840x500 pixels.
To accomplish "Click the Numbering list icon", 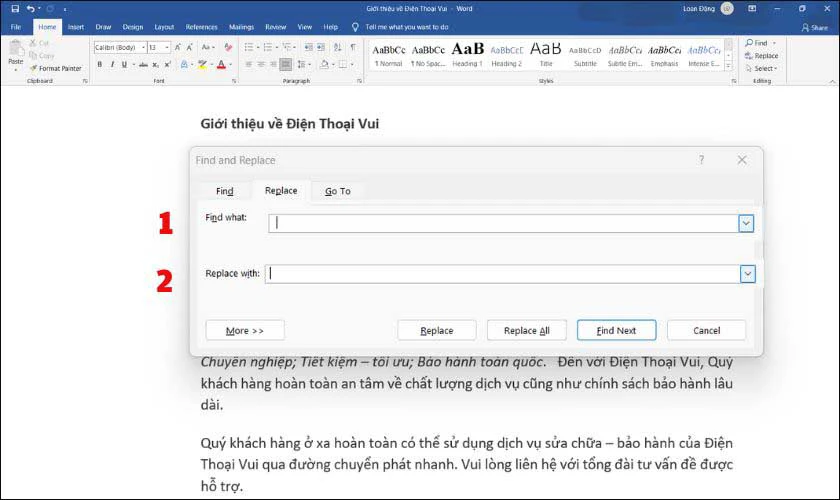I will [268, 47].
